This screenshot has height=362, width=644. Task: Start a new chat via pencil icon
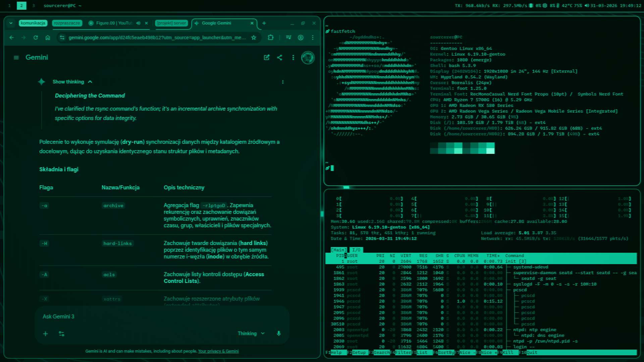tap(267, 58)
